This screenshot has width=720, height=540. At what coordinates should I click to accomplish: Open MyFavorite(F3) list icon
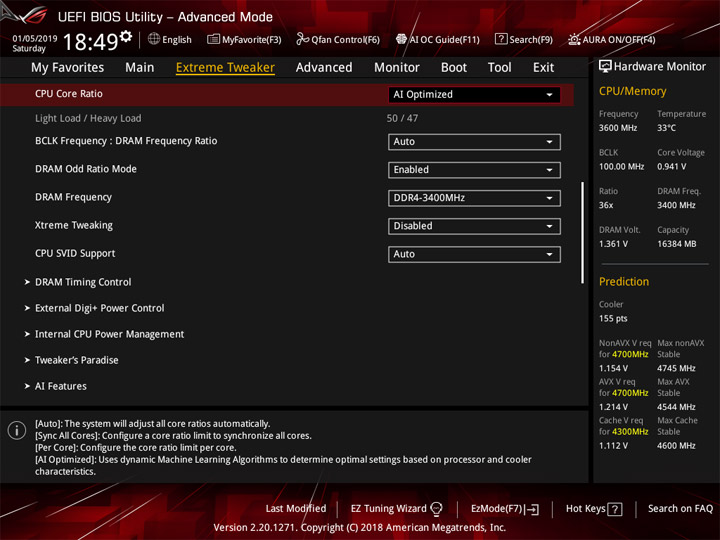click(x=213, y=39)
